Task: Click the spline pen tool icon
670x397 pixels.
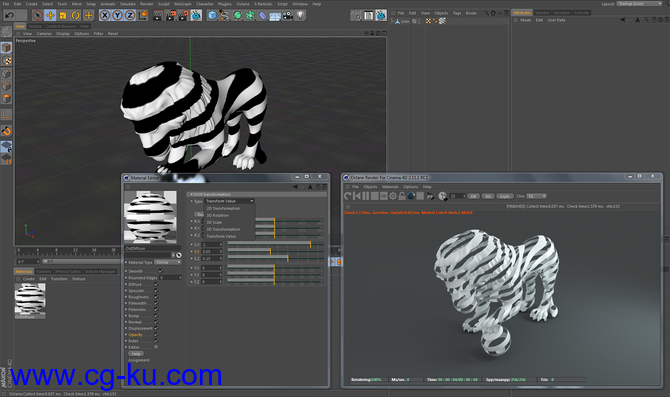Action: point(224,15)
